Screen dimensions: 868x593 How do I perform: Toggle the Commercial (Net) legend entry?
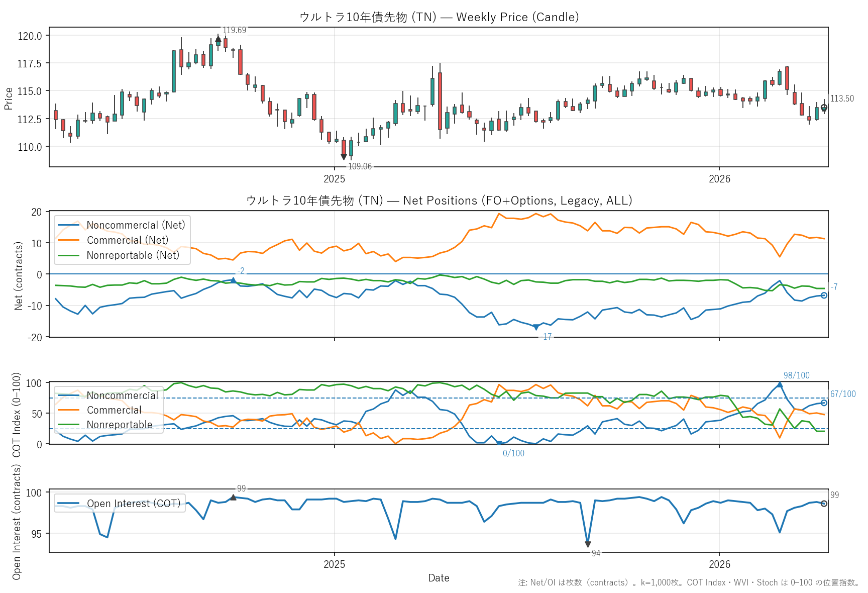(128, 240)
